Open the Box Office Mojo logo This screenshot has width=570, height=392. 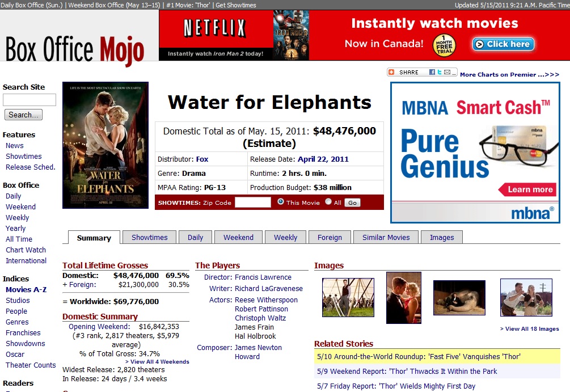(74, 49)
